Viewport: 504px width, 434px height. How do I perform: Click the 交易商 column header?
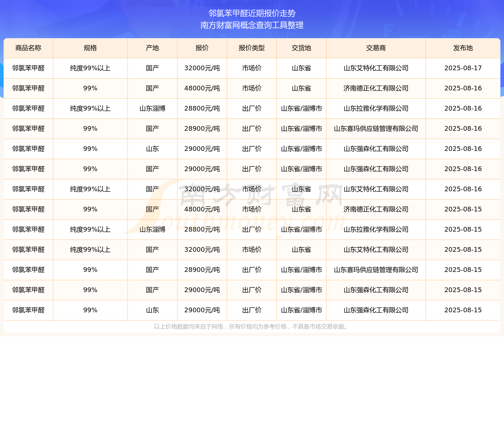376,48
